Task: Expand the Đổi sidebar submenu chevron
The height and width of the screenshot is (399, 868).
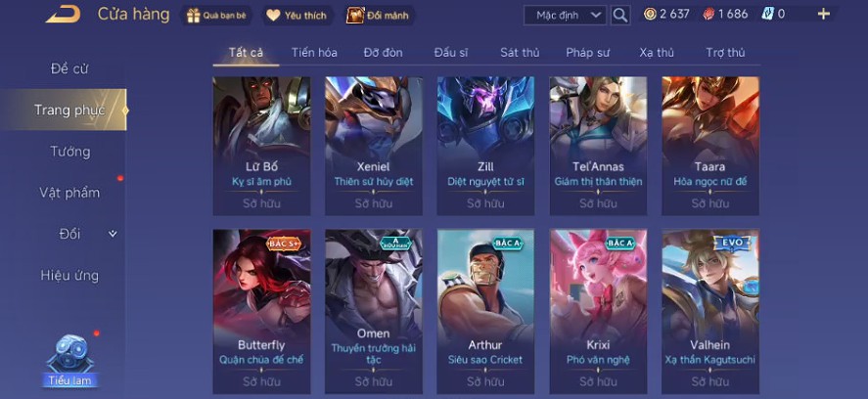Action: tap(113, 234)
